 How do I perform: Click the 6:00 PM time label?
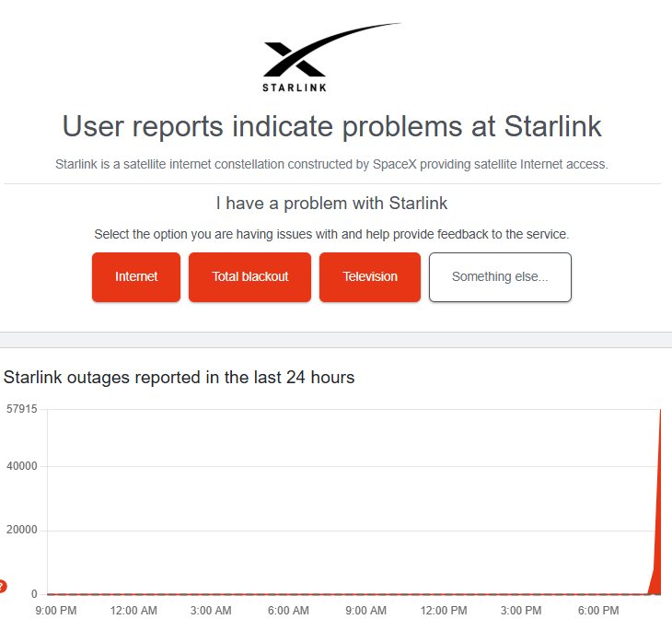[598, 611]
